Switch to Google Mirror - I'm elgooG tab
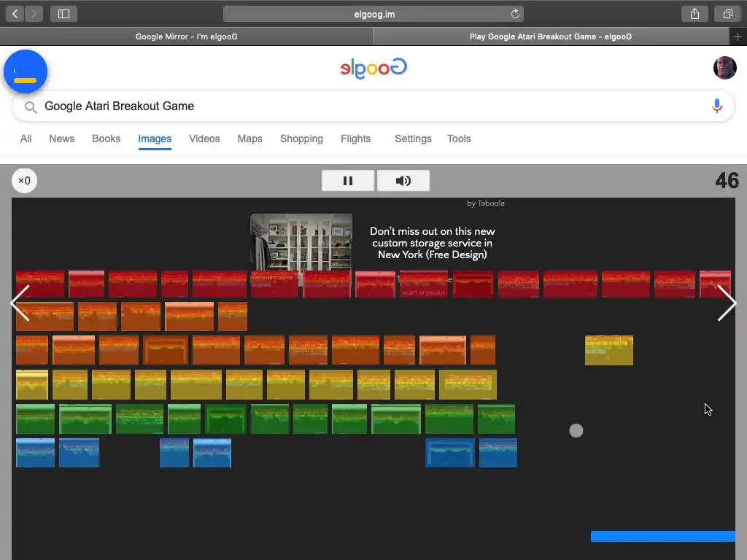The width and height of the screenshot is (747, 560). [x=186, y=36]
